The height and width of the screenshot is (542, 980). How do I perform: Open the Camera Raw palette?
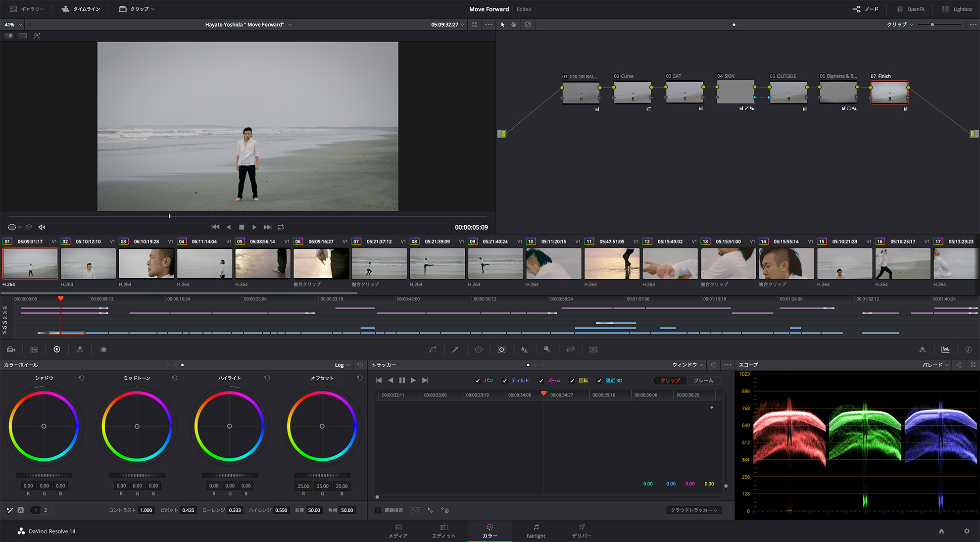point(11,349)
